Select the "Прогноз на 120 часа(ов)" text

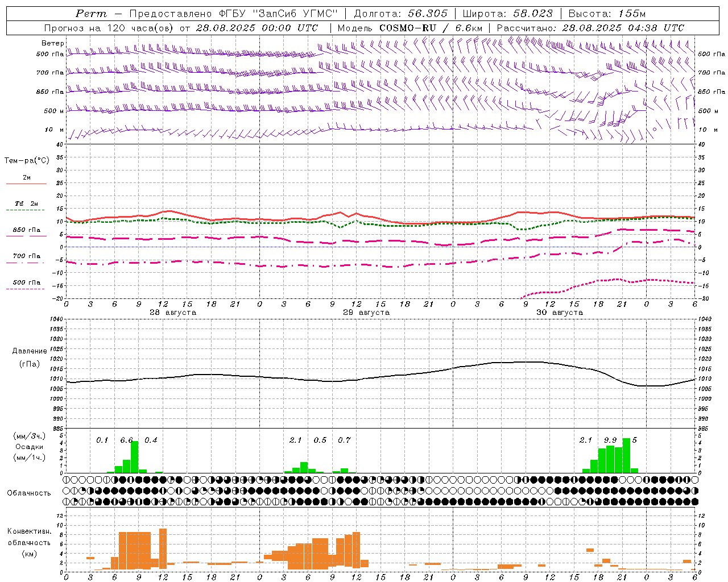coord(109,28)
